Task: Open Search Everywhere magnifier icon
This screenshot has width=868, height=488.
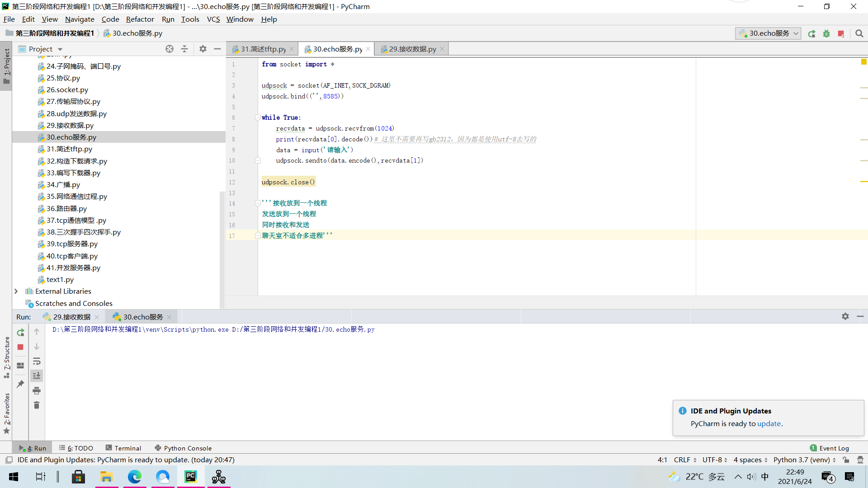Action: [x=859, y=33]
